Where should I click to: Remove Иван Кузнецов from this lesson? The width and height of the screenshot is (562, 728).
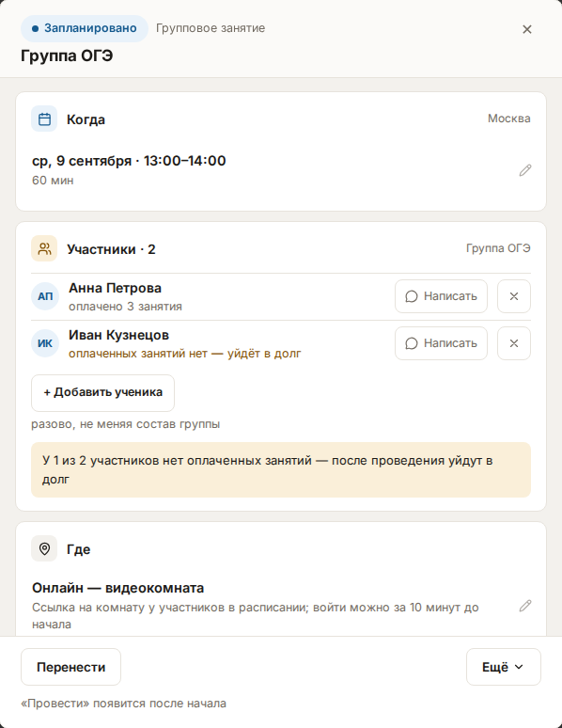[x=514, y=343]
